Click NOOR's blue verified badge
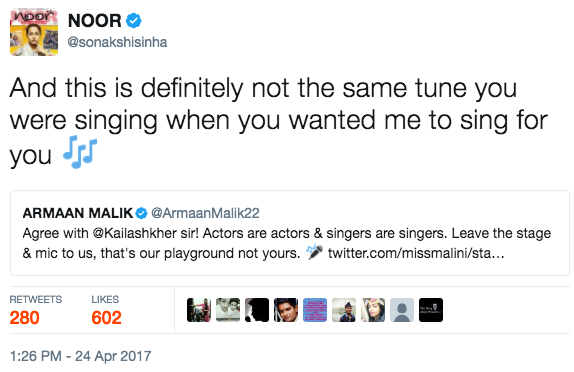Viewport: 574px width, 372px height. 134,21
